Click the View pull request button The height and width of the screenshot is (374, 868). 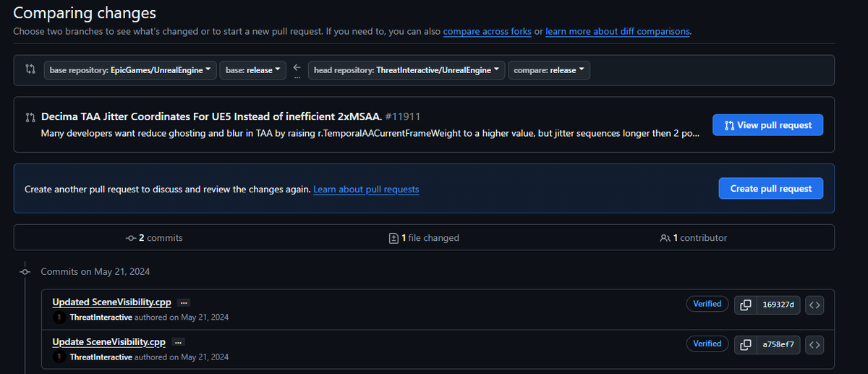pyautogui.click(x=767, y=125)
